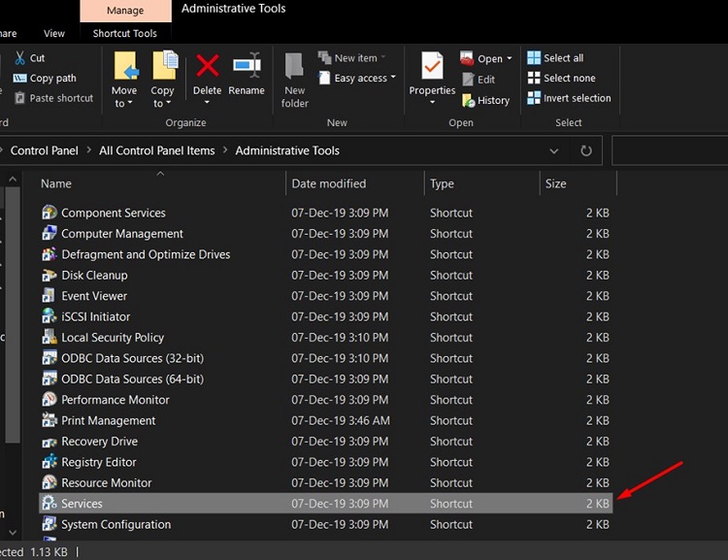Image resolution: width=728 pixels, height=560 pixels.
Task: Expand the Move to dropdown
Action: [x=124, y=103]
